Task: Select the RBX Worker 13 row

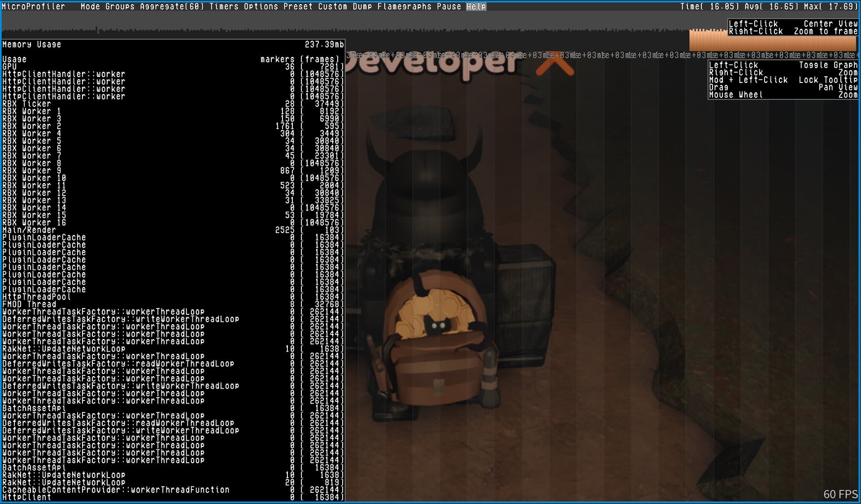Action: (173, 200)
